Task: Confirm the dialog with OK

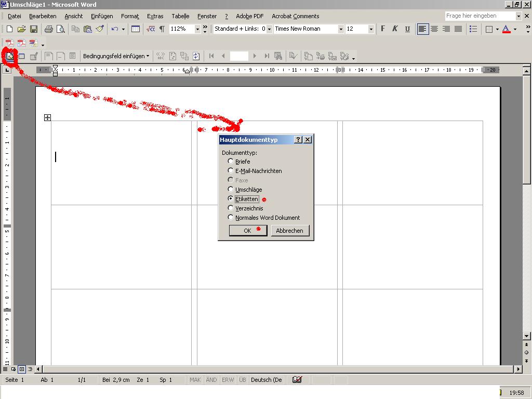Action: tap(248, 231)
